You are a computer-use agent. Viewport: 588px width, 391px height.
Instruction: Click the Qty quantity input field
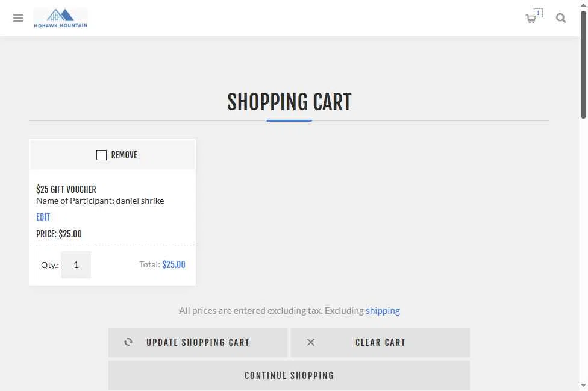(x=76, y=265)
